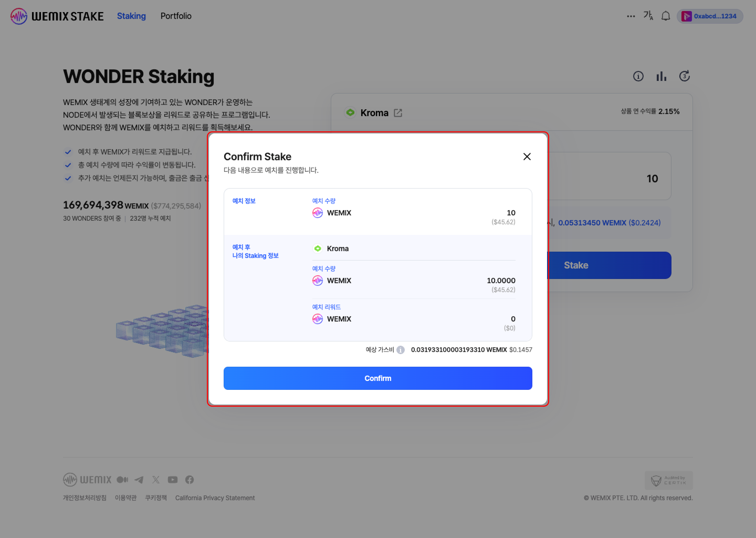Open the notifications bell
The width and height of the screenshot is (756, 538).
click(x=665, y=16)
